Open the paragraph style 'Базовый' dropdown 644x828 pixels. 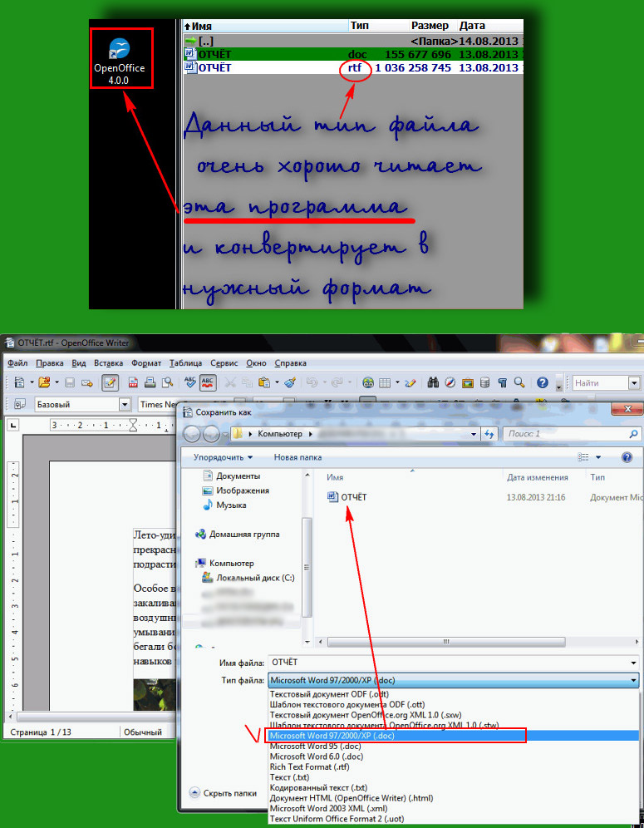pos(125,404)
